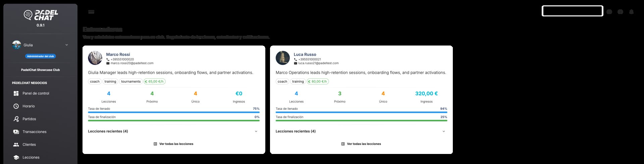Click the Panel de control grid icon
The height and width of the screenshot is (164, 644).
click(x=16, y=93)
